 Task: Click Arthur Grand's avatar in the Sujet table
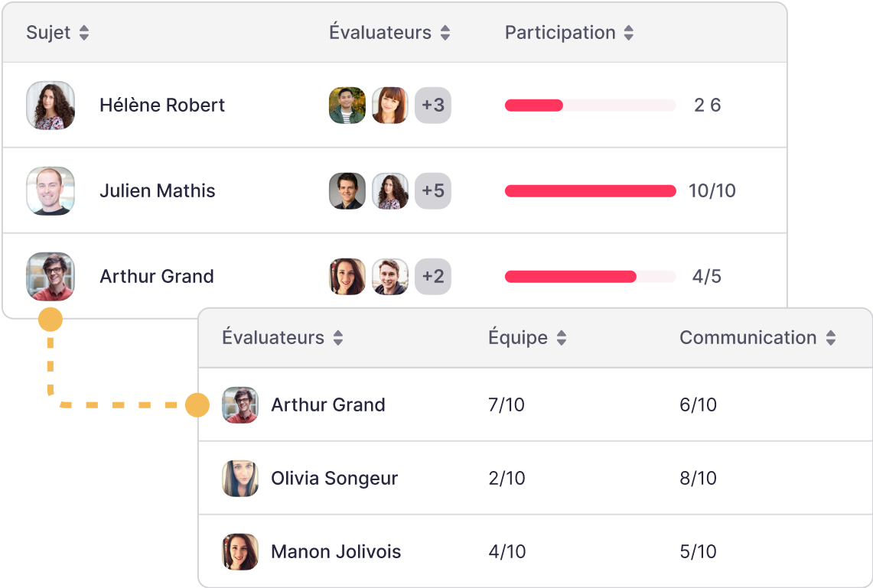click(50, 277)
